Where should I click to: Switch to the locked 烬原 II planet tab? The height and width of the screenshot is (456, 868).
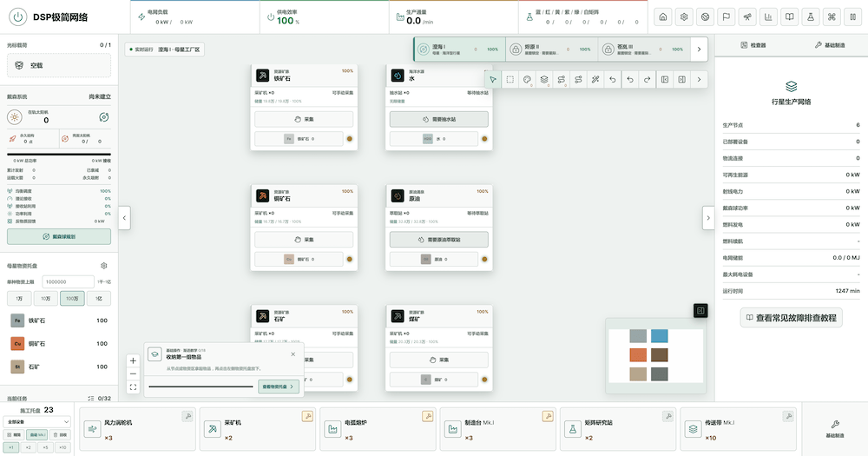click(x=552, y=50)
